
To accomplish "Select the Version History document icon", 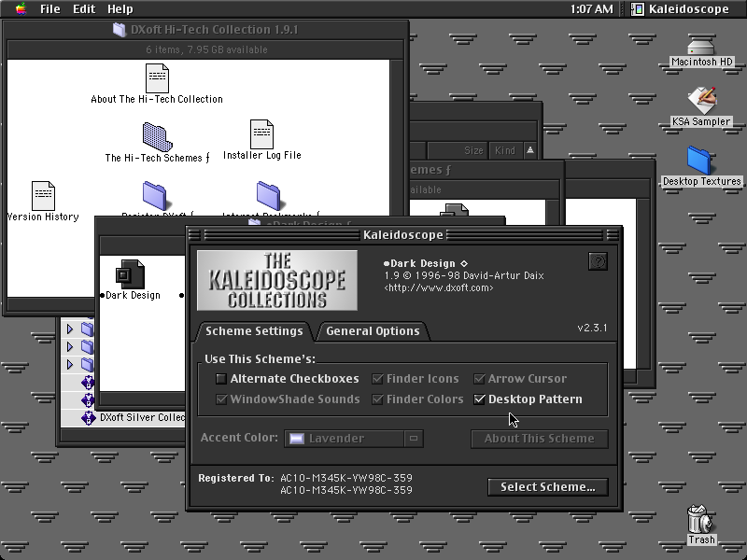I will point(43,196).
